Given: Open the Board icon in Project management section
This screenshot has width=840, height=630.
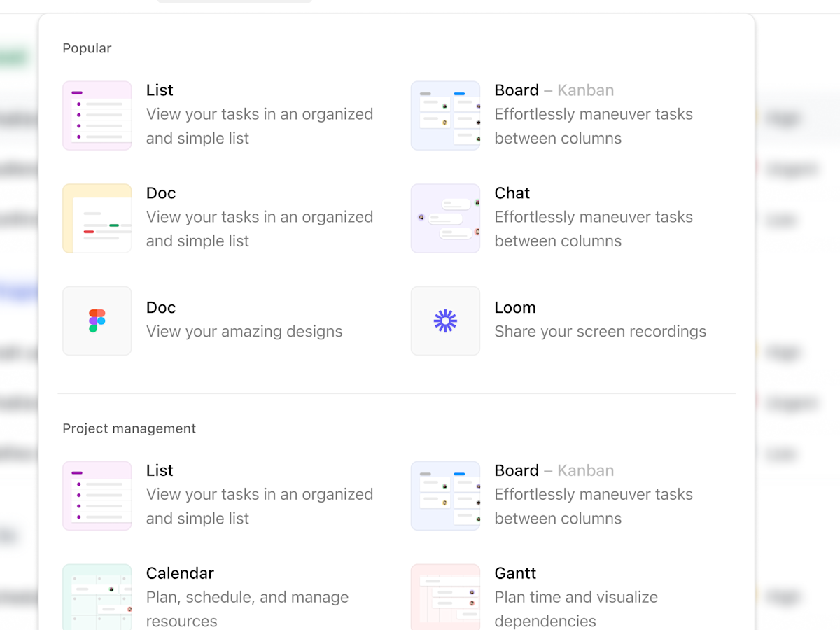Looking at the screenshot, I should point(445,496).
